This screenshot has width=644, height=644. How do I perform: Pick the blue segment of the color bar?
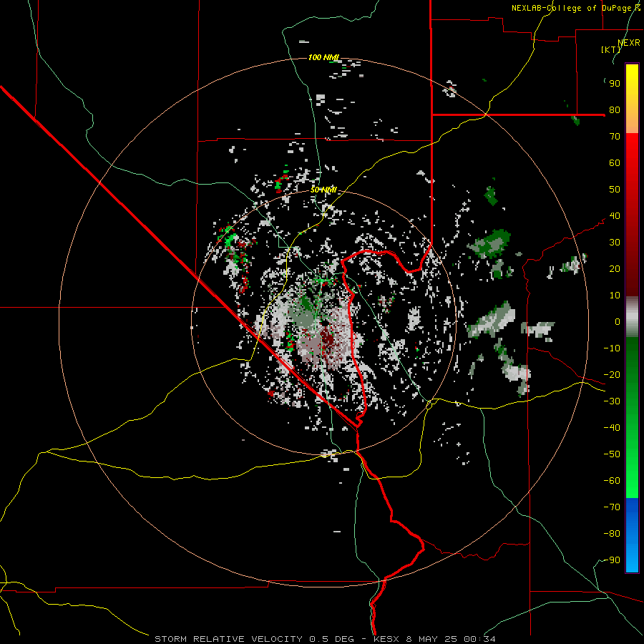click(x=632, y=535)
